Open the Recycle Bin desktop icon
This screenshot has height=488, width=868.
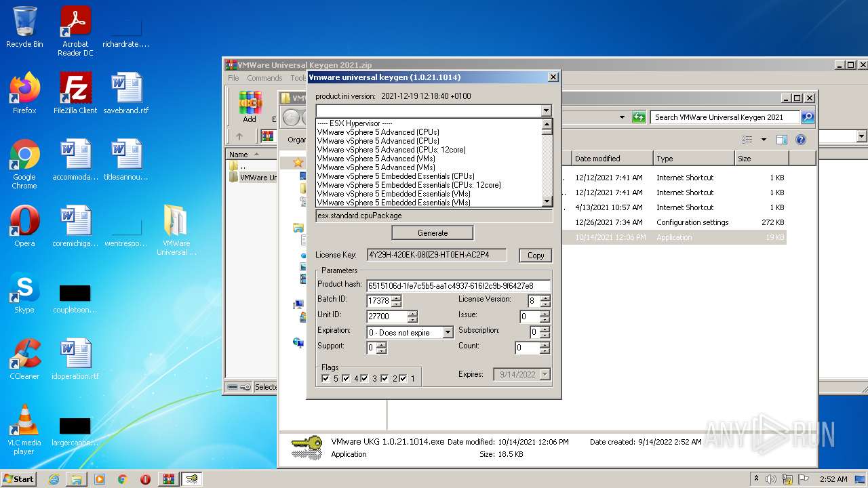[24, 27]
